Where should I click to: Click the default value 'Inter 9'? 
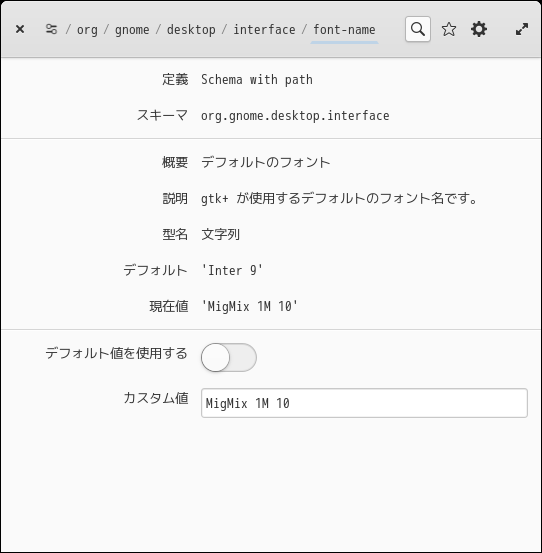(x=232, y=271)
